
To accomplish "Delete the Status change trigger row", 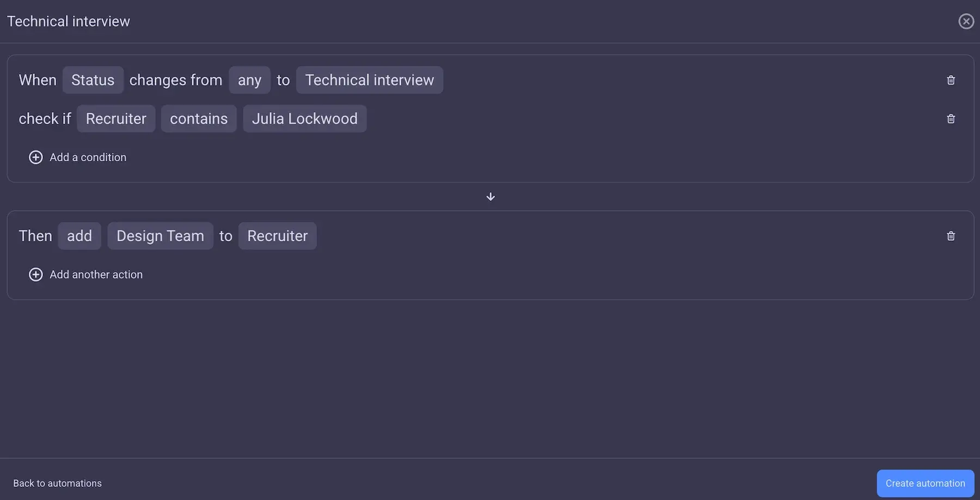I will (951, 80).
